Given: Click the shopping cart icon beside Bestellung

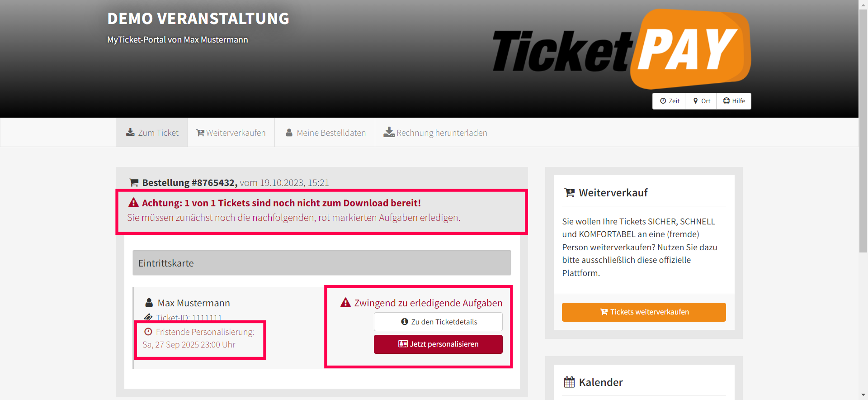Looking at the screenshot, I should click(134, 183).
